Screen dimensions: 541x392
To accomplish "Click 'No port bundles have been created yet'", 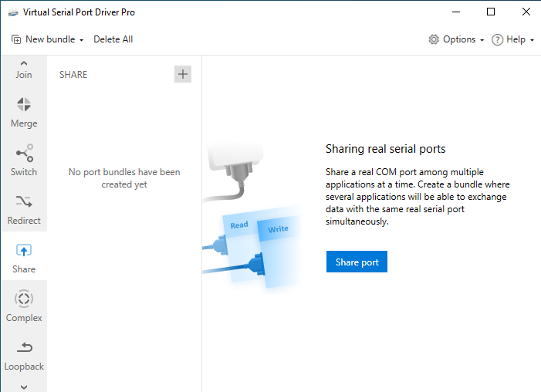I will point(124,178).
